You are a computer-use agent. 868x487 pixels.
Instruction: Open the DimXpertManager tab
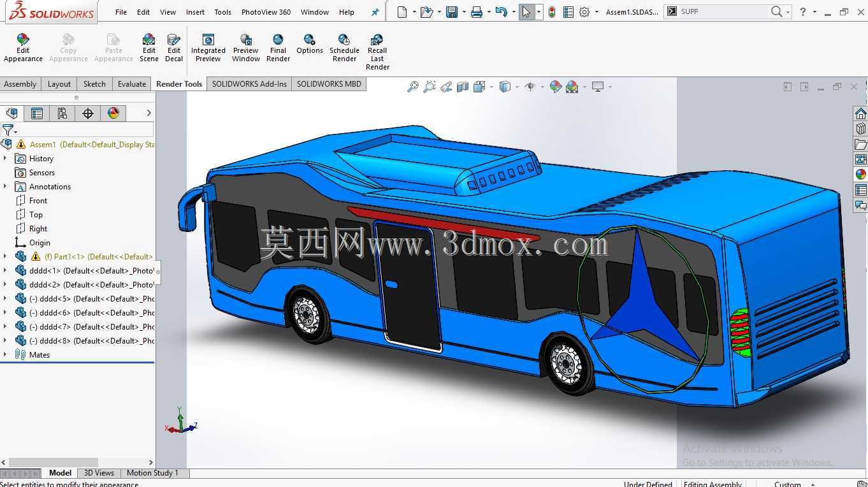pos(88,113)
